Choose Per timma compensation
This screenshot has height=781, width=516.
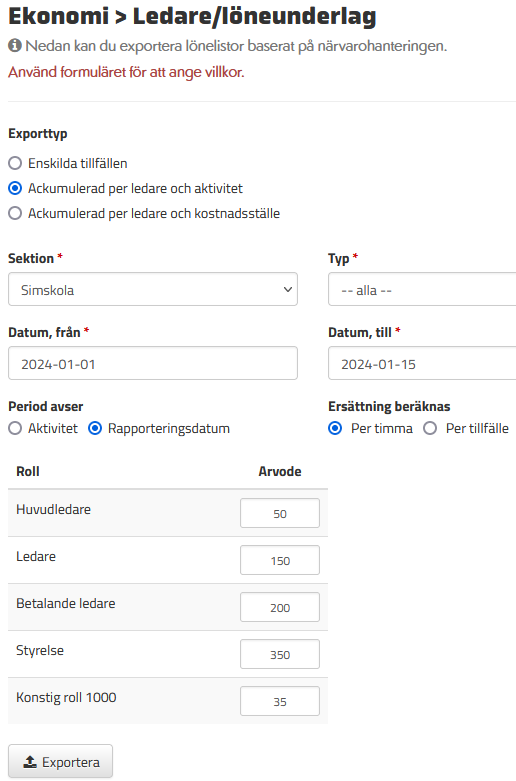335,428
